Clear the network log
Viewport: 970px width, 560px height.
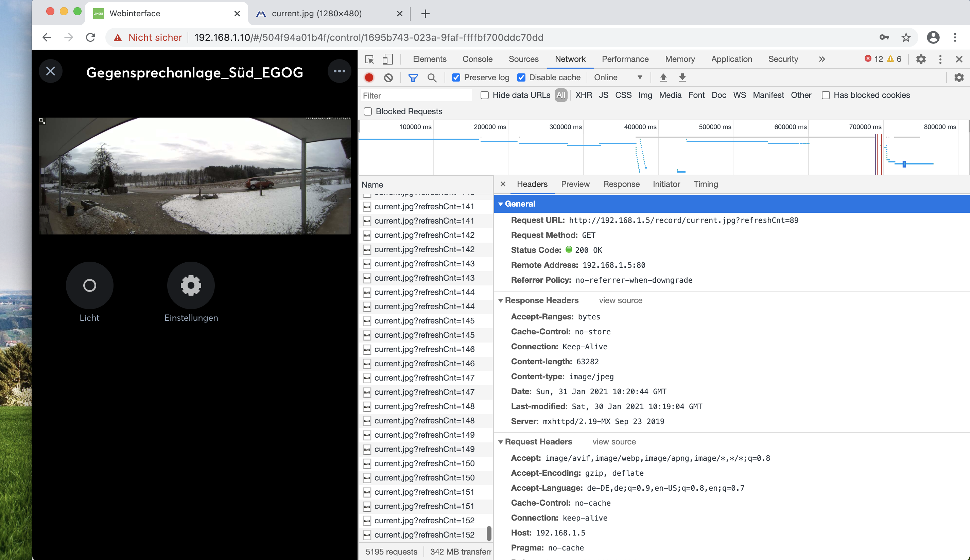(x=388, y=78)
